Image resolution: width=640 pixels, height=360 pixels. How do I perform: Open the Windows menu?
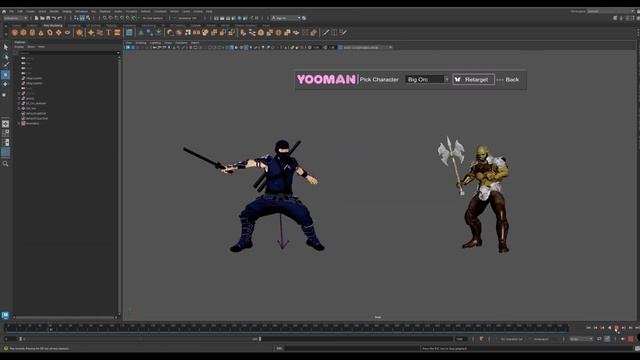point(81,11)
